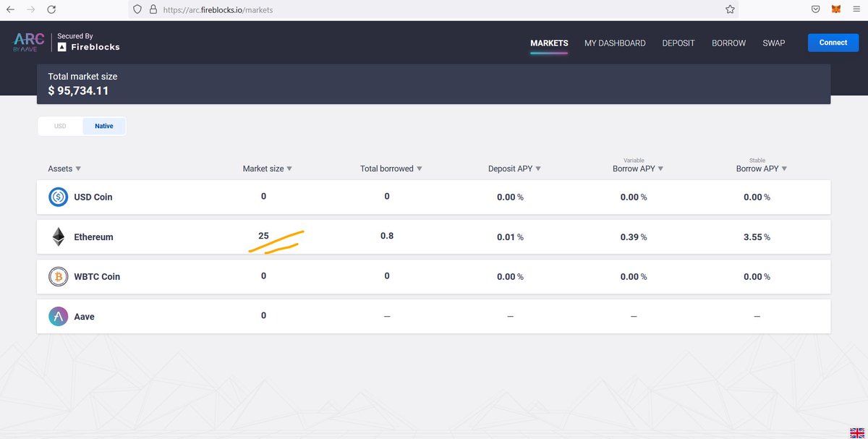This screenshot has width=868, height=439.
Task: Open the browser hamburger menu
Action: tap(856, 9)
